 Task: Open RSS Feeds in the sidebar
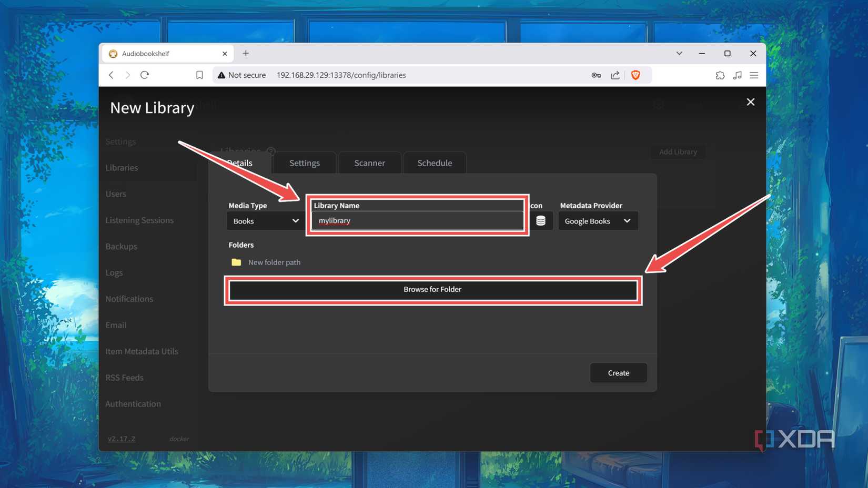[124, 378]
